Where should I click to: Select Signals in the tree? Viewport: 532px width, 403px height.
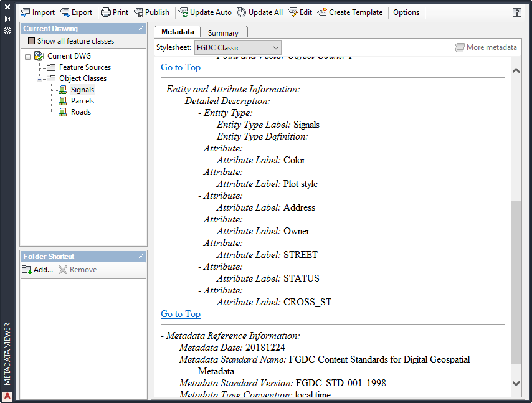82,90
